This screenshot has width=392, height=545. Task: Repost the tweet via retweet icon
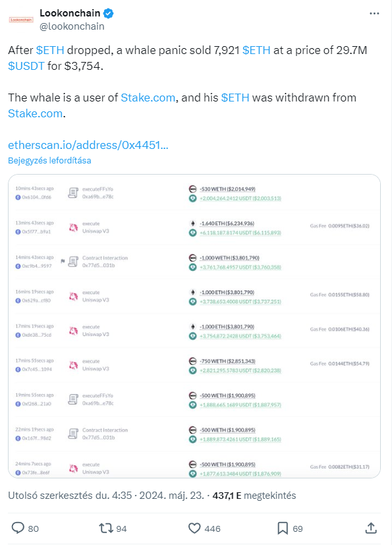pyautogui.click(x=105, y=529)
